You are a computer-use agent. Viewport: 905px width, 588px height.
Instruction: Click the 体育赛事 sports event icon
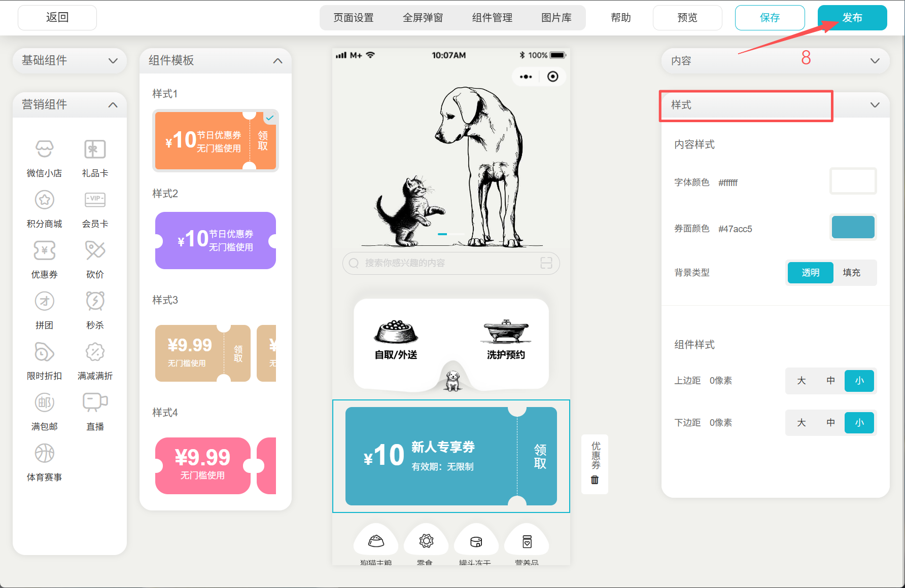[x=45, y=454]
